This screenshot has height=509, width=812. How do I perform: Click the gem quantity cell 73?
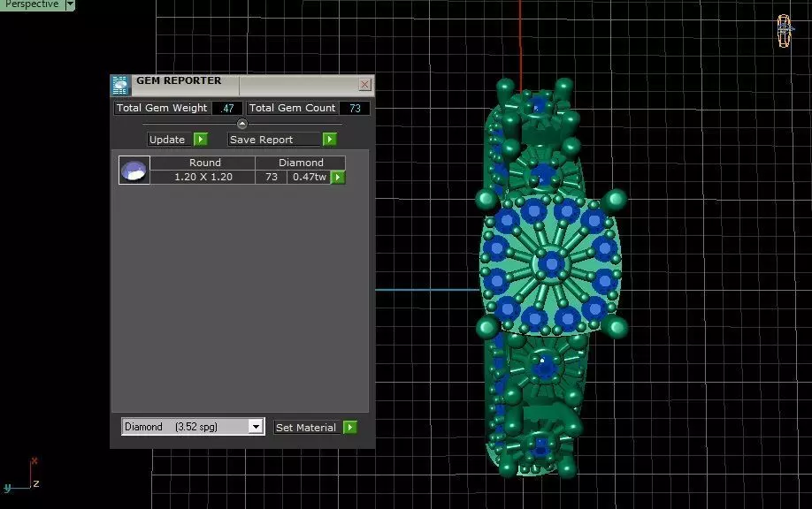pyautogui.click(x=272, y=177)
